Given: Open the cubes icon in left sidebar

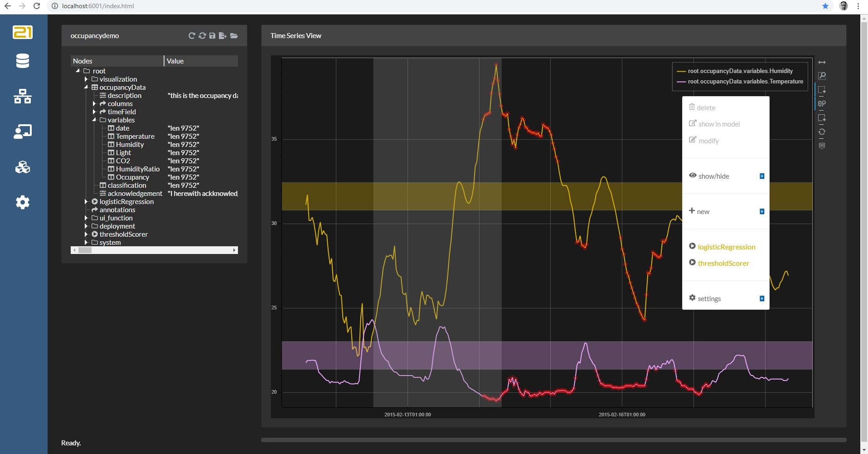Looking at the screenshot, I should pyautogui.click(x=23, y=167).
